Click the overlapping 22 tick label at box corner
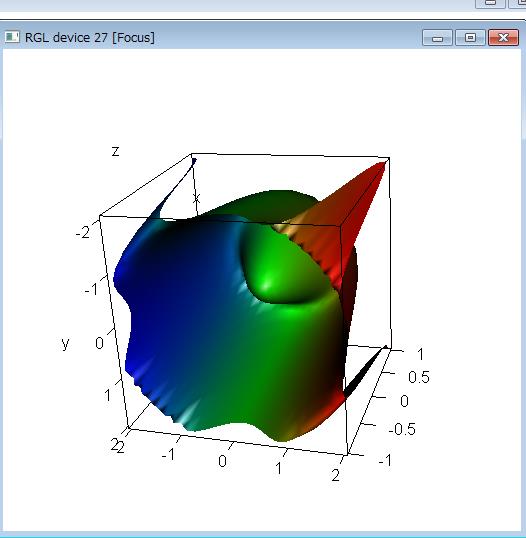 (117, 446)
